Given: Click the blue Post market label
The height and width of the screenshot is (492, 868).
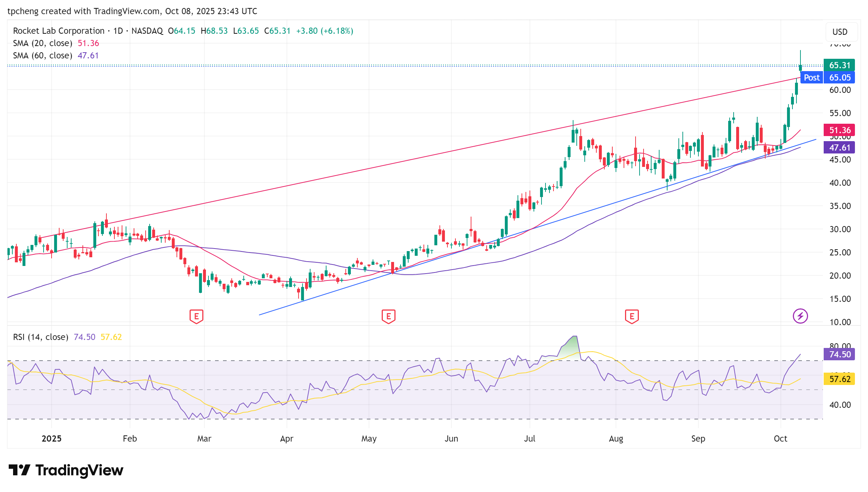Looking at the screenshot, I should 811,78.
